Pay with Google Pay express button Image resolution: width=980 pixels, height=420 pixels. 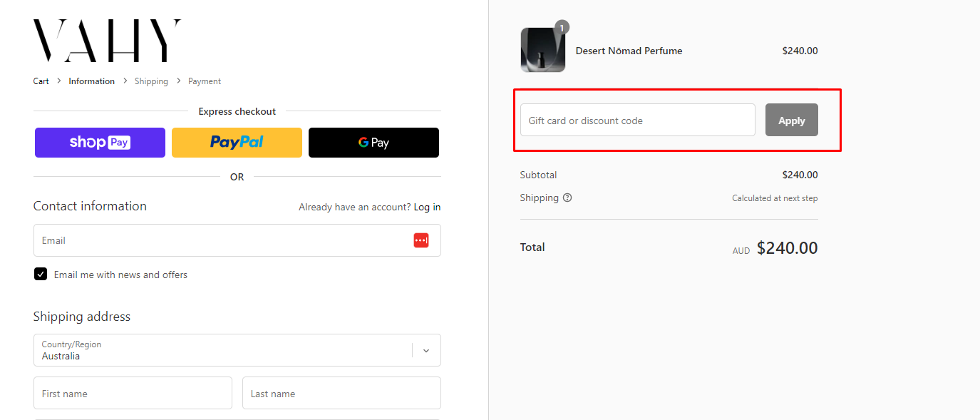373,143
